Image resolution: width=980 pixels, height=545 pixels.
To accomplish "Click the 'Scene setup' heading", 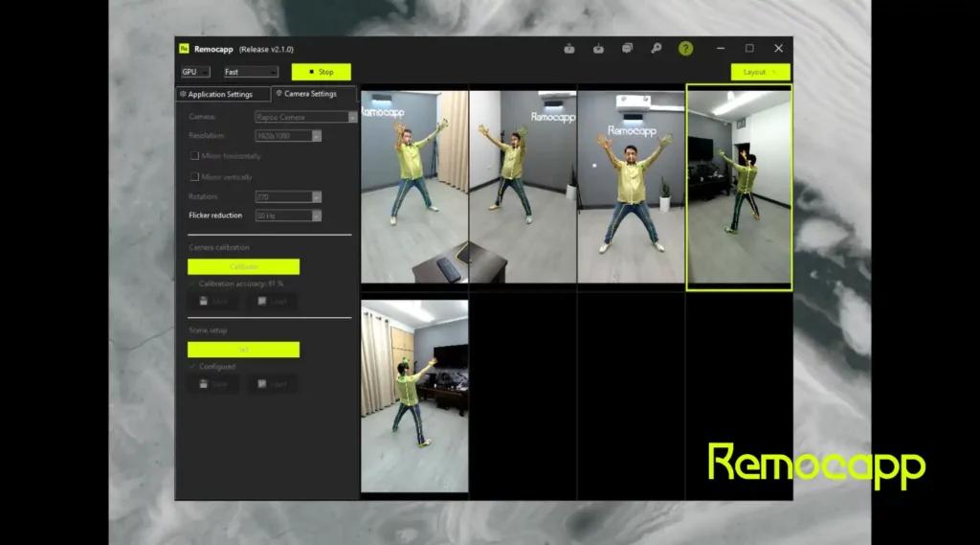I will [208, 330].
